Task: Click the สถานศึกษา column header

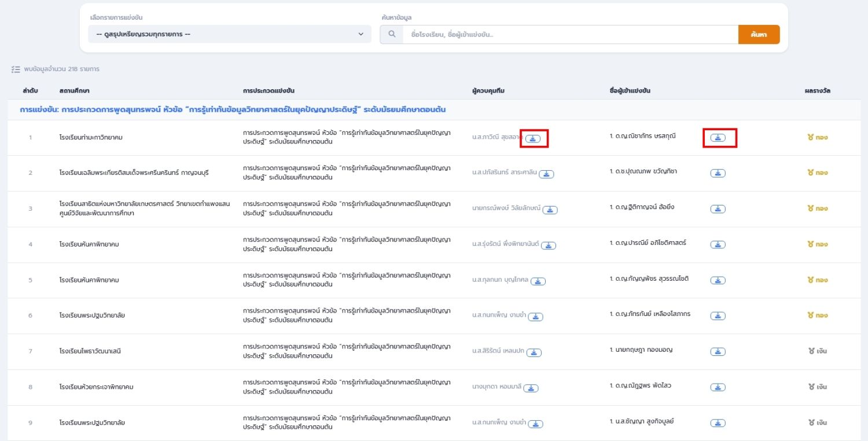Action: click(74, 91)
